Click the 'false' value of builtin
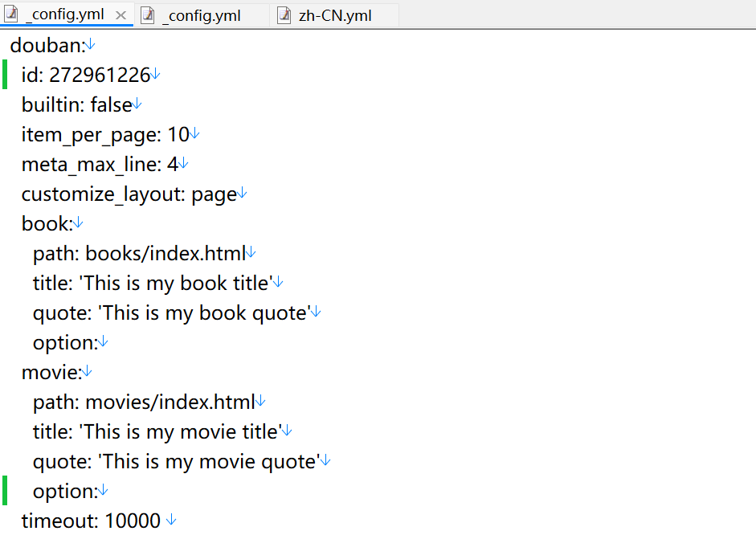The height and width of the screenshot is (535, 756). [111, 104]
